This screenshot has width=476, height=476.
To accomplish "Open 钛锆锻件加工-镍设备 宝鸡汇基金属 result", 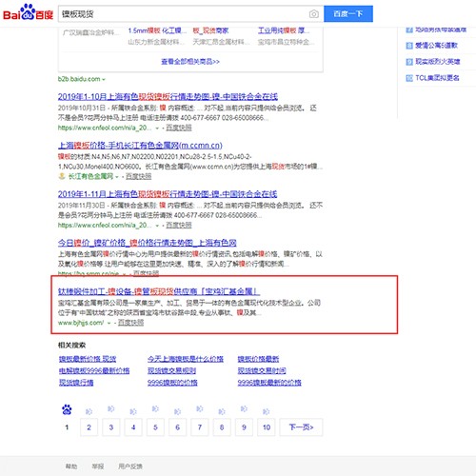I will click(159, 291).
